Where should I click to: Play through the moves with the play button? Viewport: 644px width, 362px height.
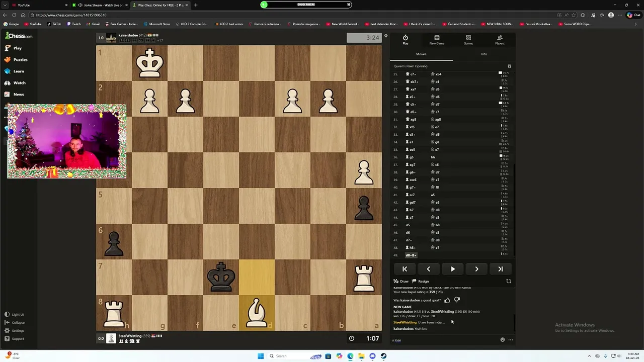[x=453, y=269]
